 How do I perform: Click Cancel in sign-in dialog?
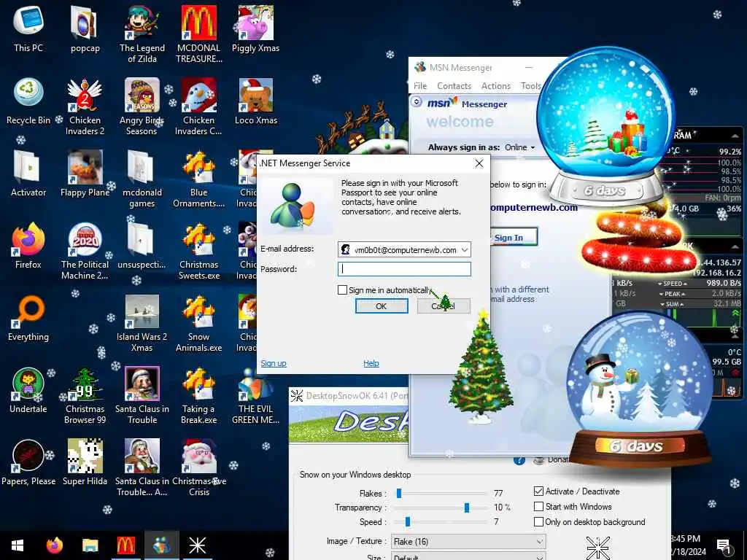[444, 306]
